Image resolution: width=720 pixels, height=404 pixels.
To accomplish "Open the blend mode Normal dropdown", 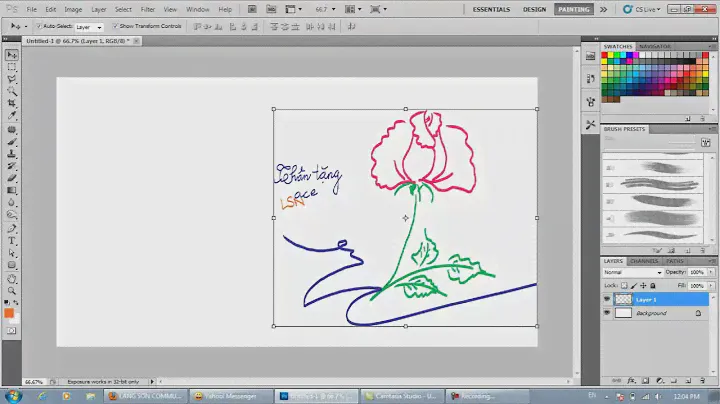I will click(x=630, y=272).
